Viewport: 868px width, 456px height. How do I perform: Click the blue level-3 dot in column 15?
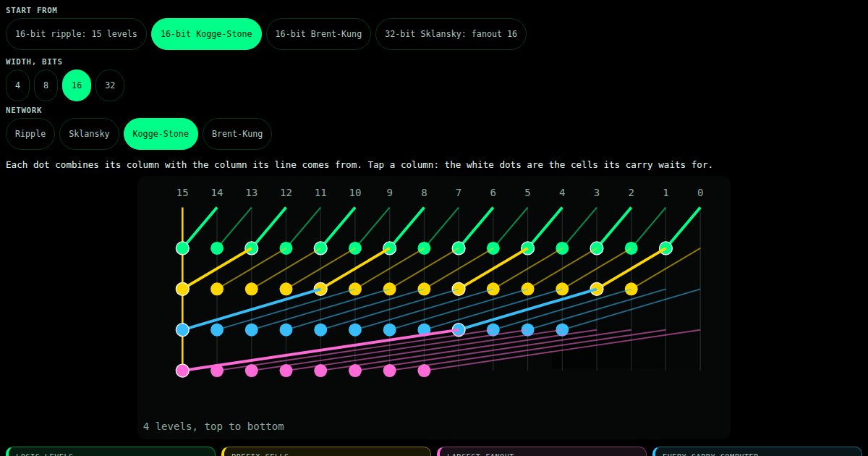pos(182,330)
